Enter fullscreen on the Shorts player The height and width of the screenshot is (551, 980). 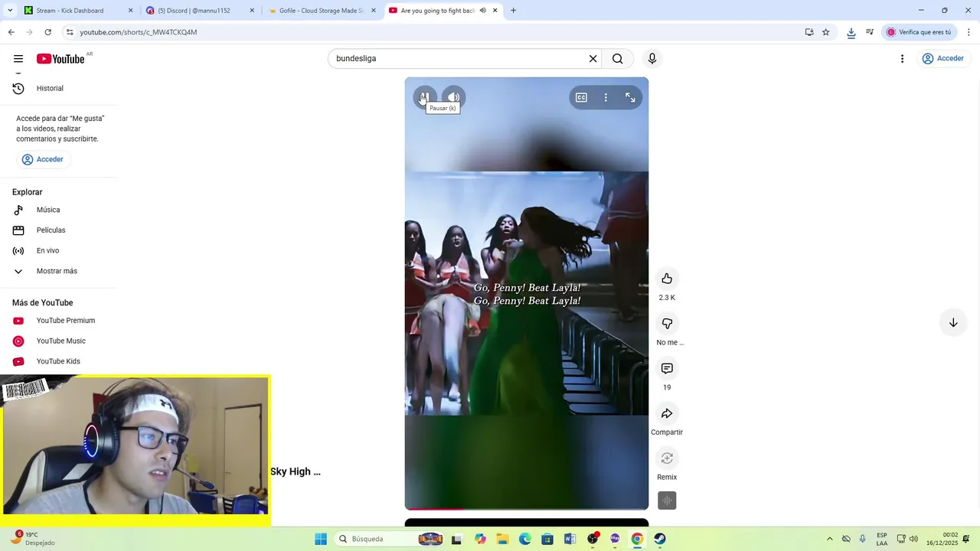[630, 97]
